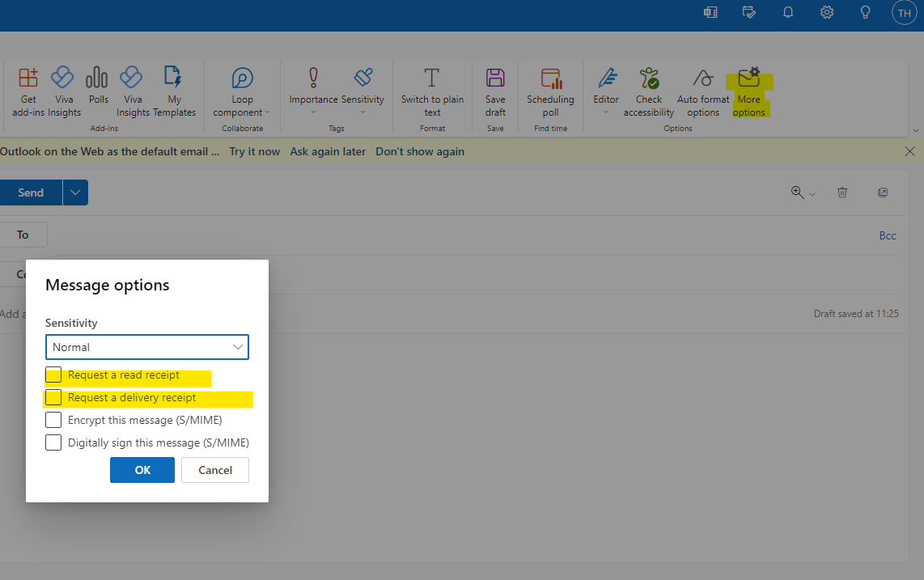Open the Polls add-in
The width and height of the screenshot is (924, 580).
click(97, 89)
